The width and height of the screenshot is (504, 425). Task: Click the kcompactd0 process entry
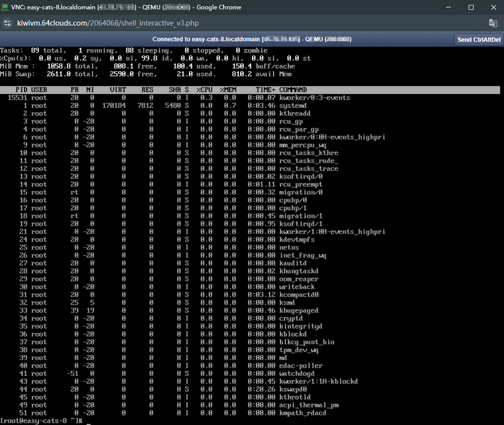pyautogui.click(x=299, y=294)
